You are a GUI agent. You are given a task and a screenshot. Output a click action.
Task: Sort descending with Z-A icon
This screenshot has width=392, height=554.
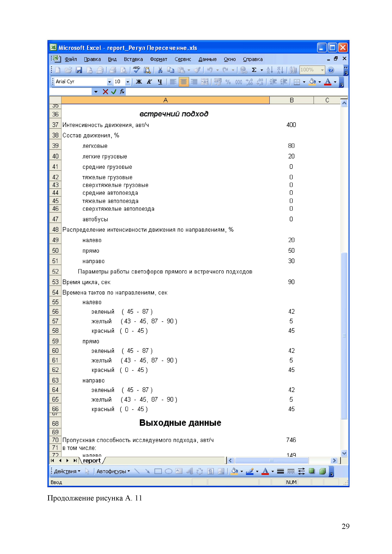[x=280, y=70]
